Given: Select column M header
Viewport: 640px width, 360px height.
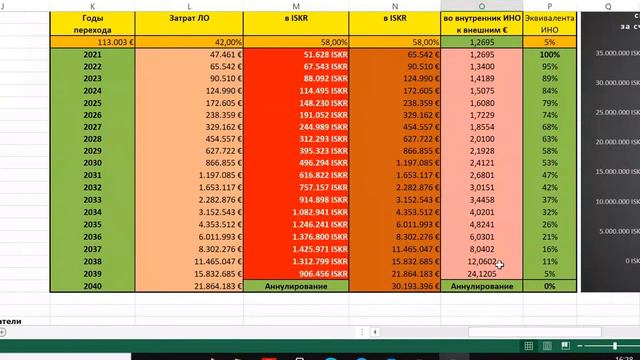Looking at the screenshot, I should pos(296,6).
